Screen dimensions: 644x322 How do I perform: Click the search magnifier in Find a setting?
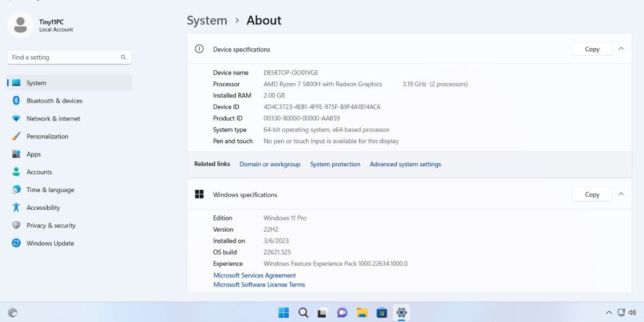coord(123,57)
